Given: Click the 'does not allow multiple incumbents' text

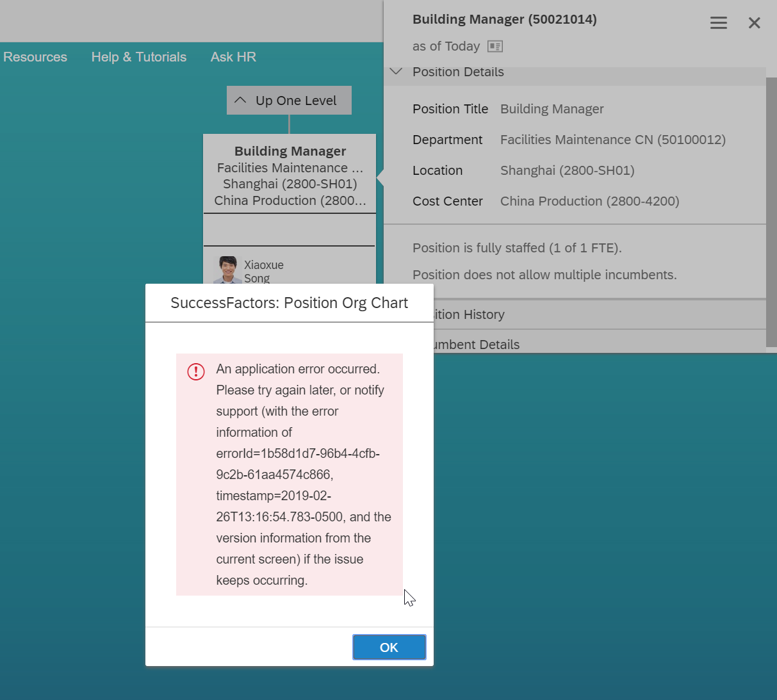Looking at the screenshot, I should [x=544, y=275].
